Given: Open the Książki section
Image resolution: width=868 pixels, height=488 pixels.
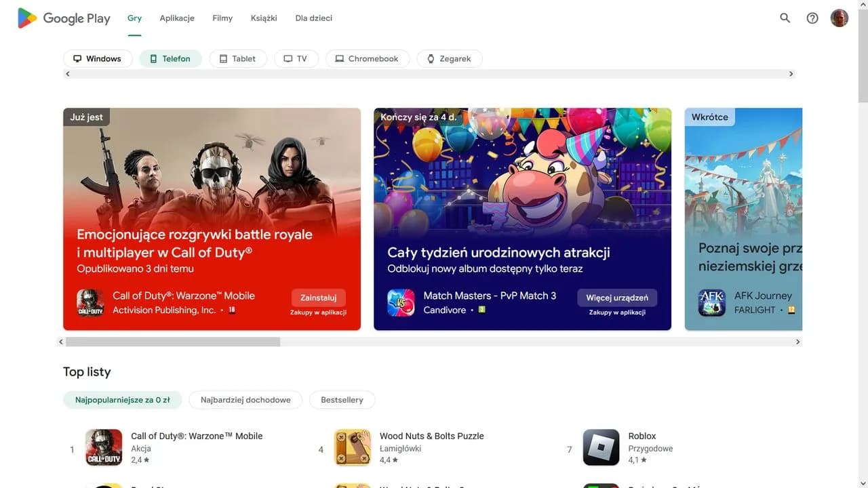Looking at the screenshot, I should pyautogui.click(x=264, y=18).
